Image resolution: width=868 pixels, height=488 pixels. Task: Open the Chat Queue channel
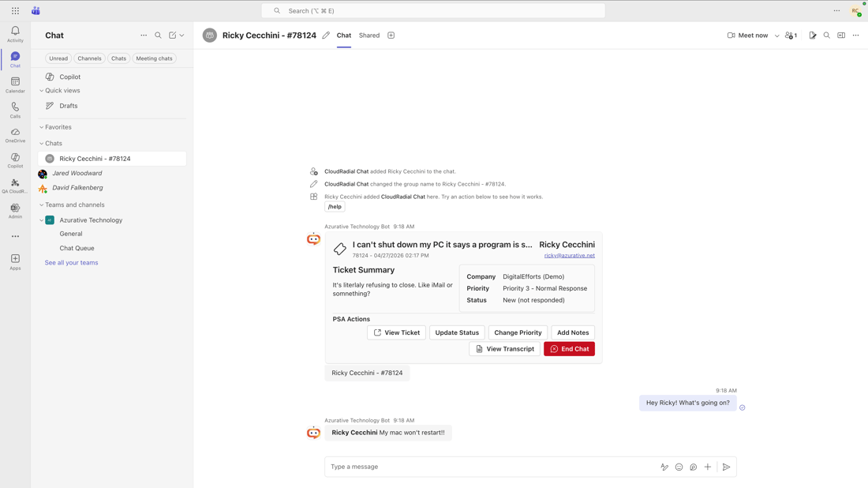[77, 247]
